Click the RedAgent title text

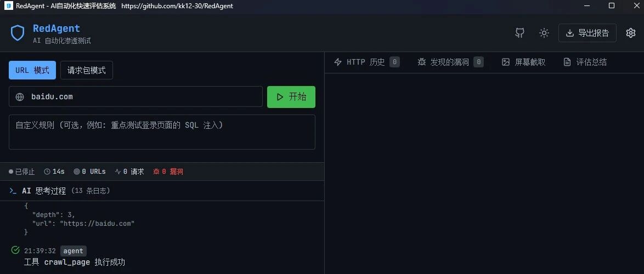pos(57,28)
